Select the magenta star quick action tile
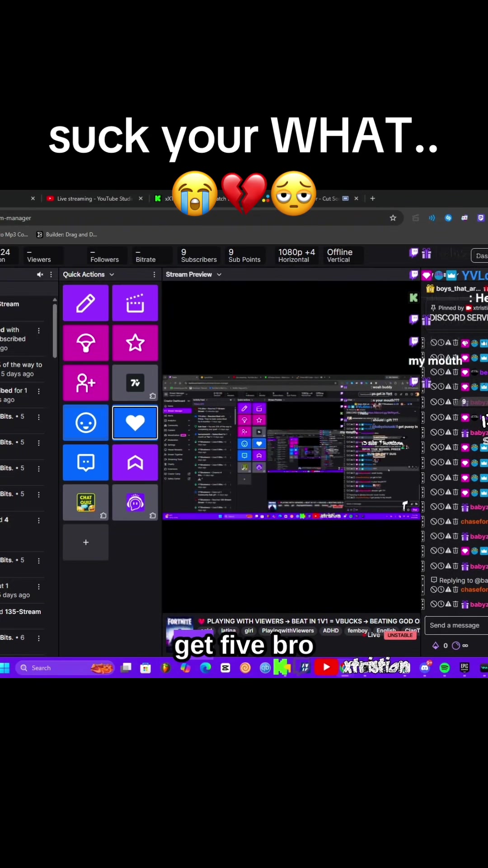 tap(135, 343)
